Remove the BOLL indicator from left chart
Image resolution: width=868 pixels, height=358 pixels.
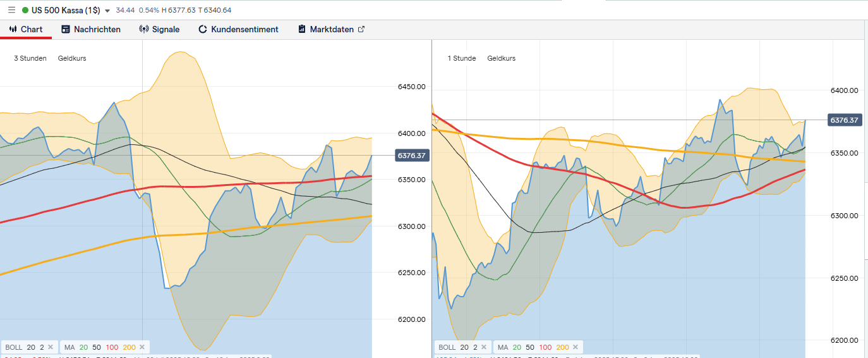(x=51, y=347)
